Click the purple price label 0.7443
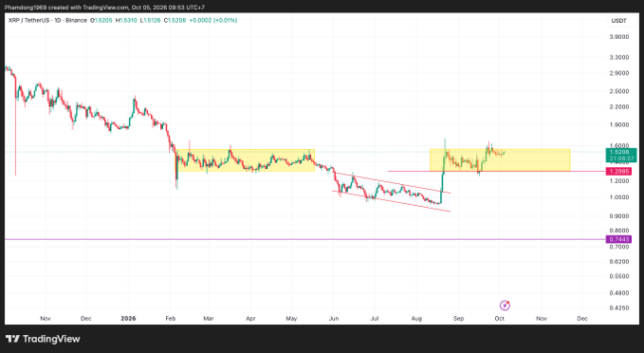Viewport: 644px width, 353px height. click(x=618, y=239)
